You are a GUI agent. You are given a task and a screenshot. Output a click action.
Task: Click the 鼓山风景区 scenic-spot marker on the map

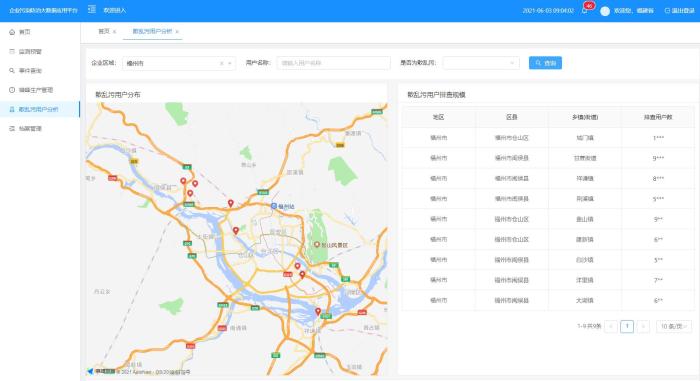coord(317,245)
